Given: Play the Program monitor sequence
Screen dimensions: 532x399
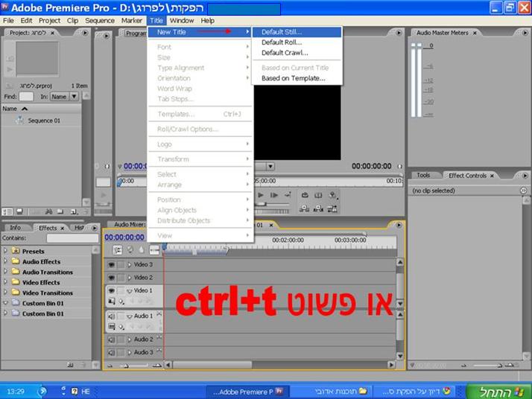Looking at the screenshot, I should click(261, 195).
